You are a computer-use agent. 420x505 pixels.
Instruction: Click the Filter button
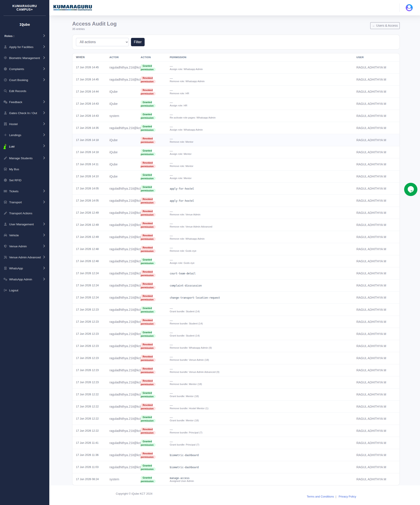138,42
